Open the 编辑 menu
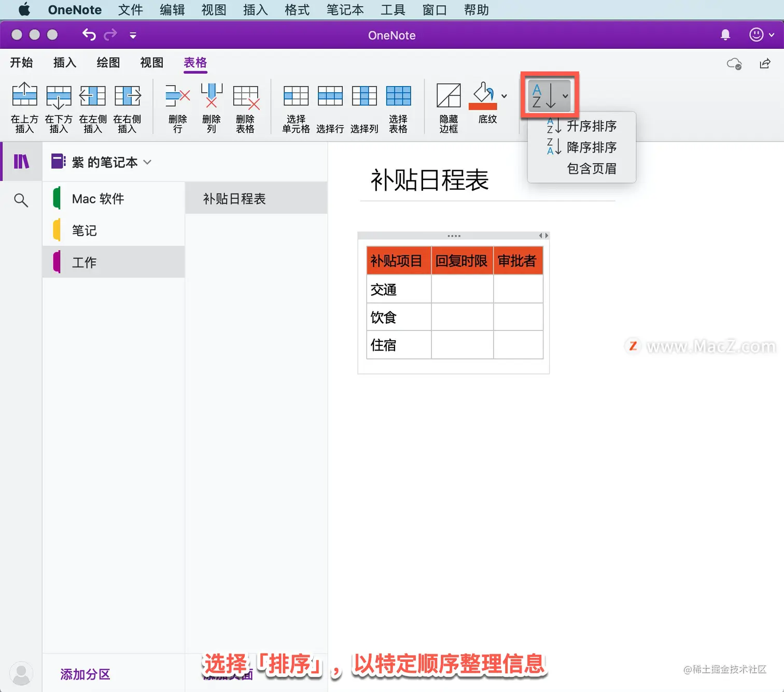 [x=172, y=10]
